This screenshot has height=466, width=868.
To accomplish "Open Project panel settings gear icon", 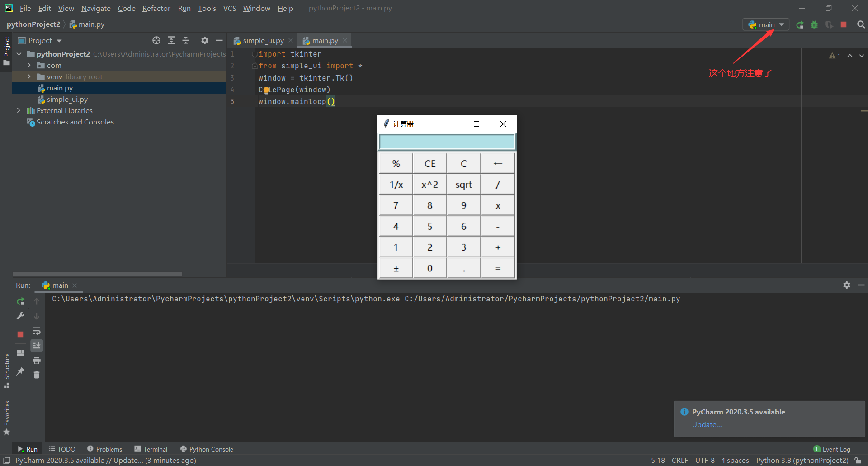I will click(x=205, y=40).
